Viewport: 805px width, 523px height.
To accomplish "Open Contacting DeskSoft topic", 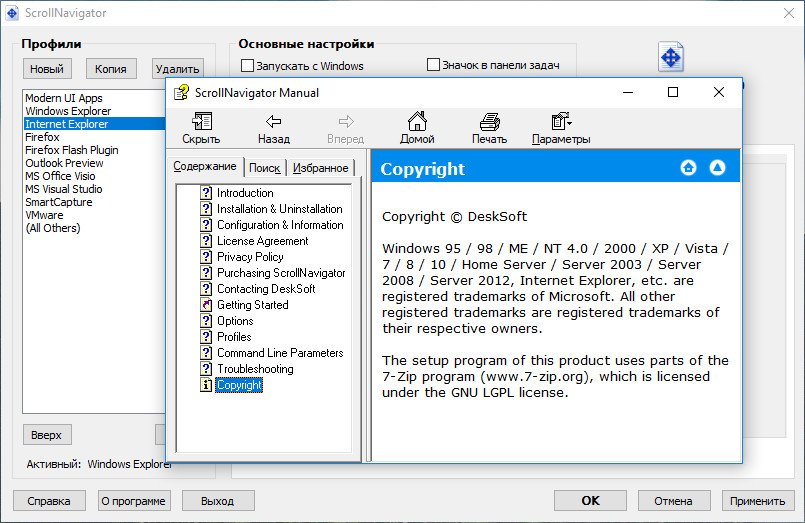I will tap(266, 289).
